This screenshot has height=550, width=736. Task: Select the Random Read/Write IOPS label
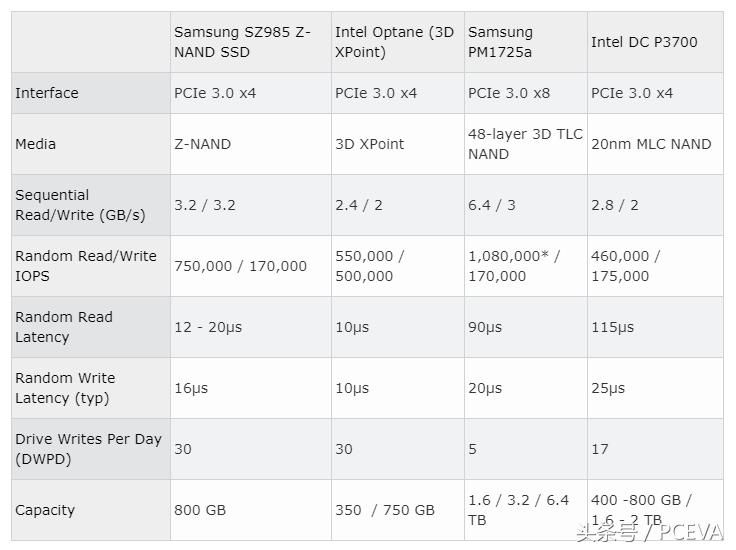[86, 266]
